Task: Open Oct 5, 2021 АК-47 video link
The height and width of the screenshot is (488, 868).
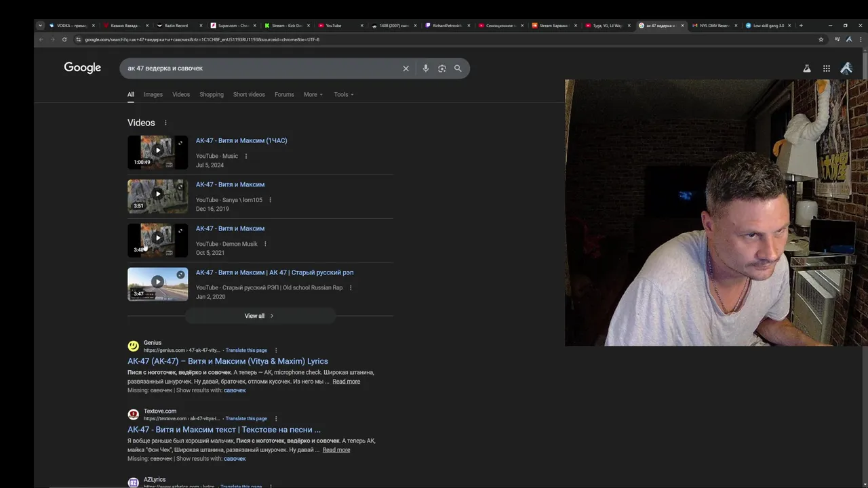Action: tap(230, 228)
